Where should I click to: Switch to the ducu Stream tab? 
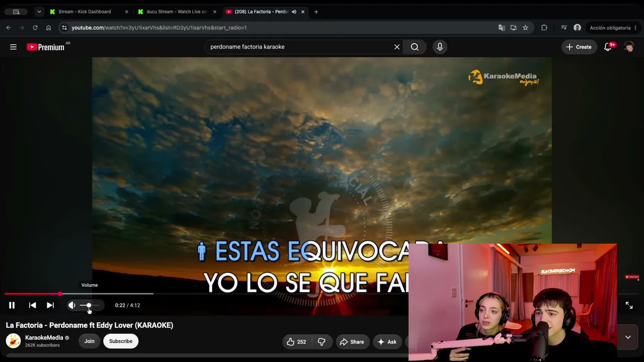[x=177, y=12]
